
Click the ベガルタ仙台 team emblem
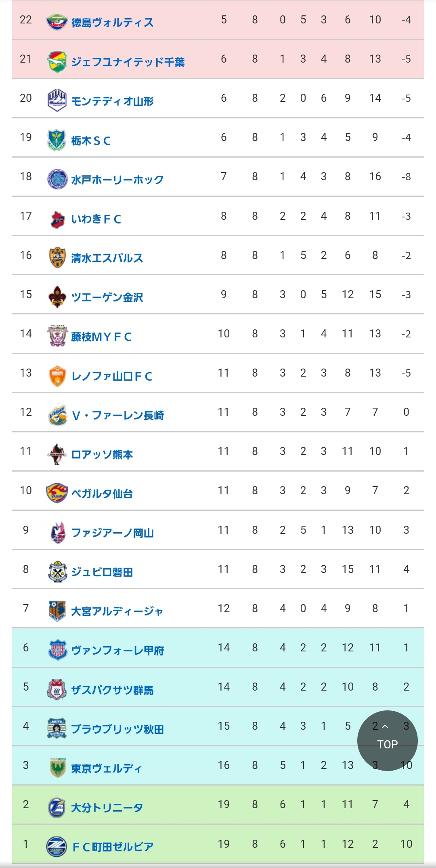tap(57, 493)
